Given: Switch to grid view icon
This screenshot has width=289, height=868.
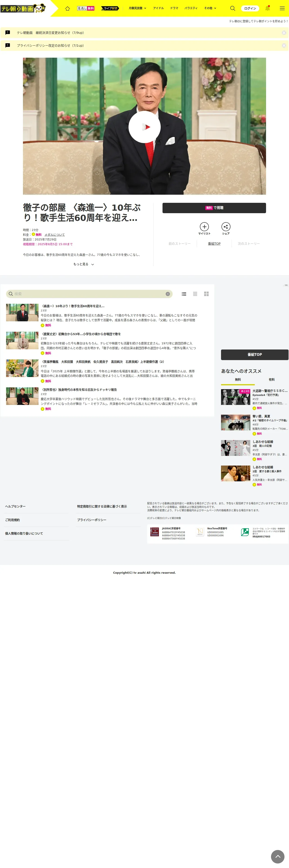Looking at the screenshot, I should click(x=206, y=294).
